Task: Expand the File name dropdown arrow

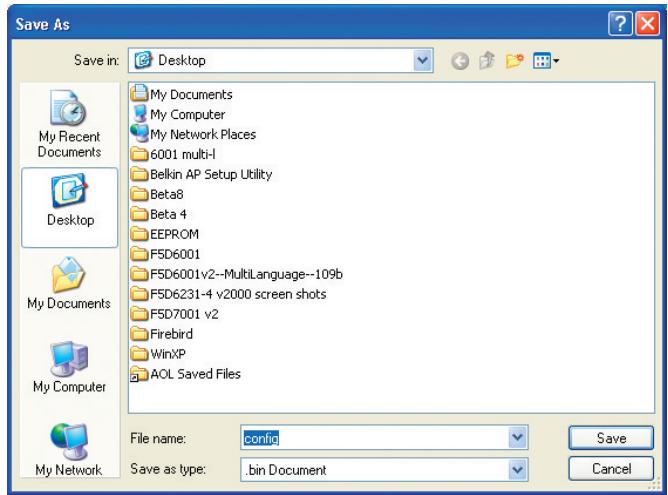Action: click(518, 437)
